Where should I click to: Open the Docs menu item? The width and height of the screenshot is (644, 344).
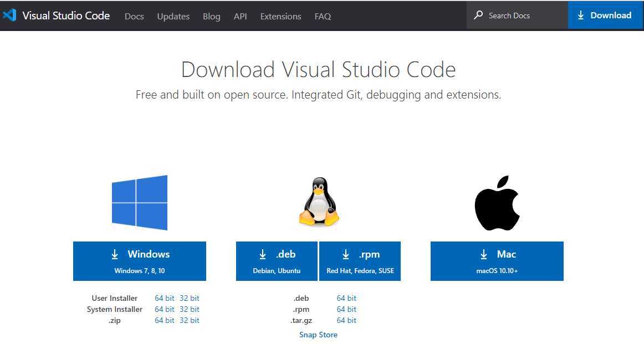(x=134, y=17)
